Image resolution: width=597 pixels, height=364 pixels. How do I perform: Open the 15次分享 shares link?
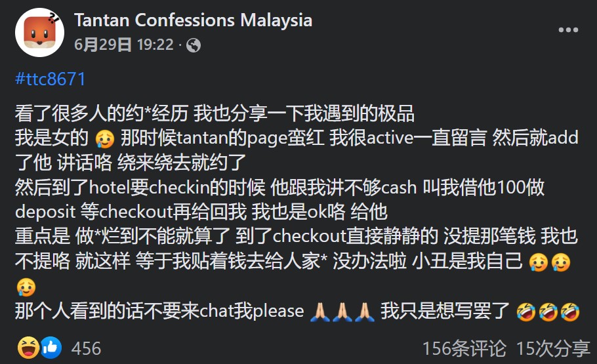552,348
